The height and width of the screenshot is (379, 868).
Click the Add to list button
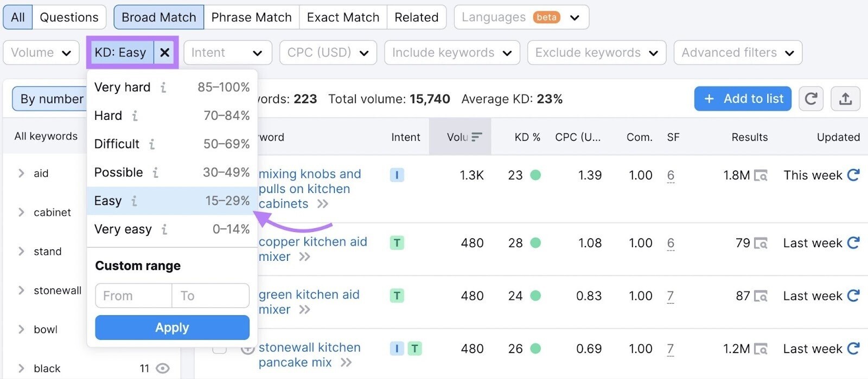[743, 99]
